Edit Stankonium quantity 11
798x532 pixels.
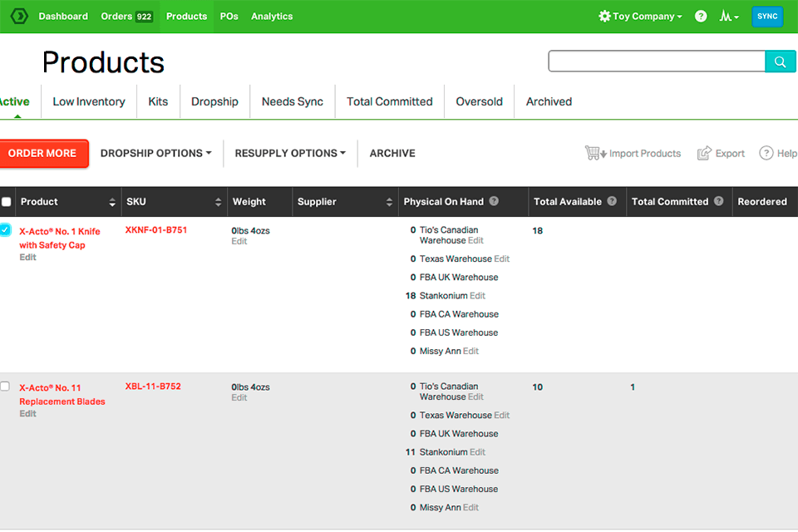[477, 452]
